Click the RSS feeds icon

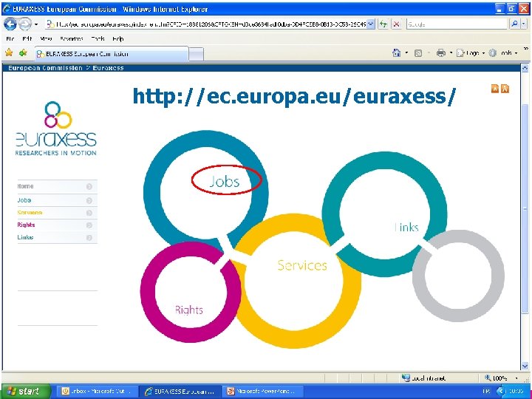(x=418, y=53)
